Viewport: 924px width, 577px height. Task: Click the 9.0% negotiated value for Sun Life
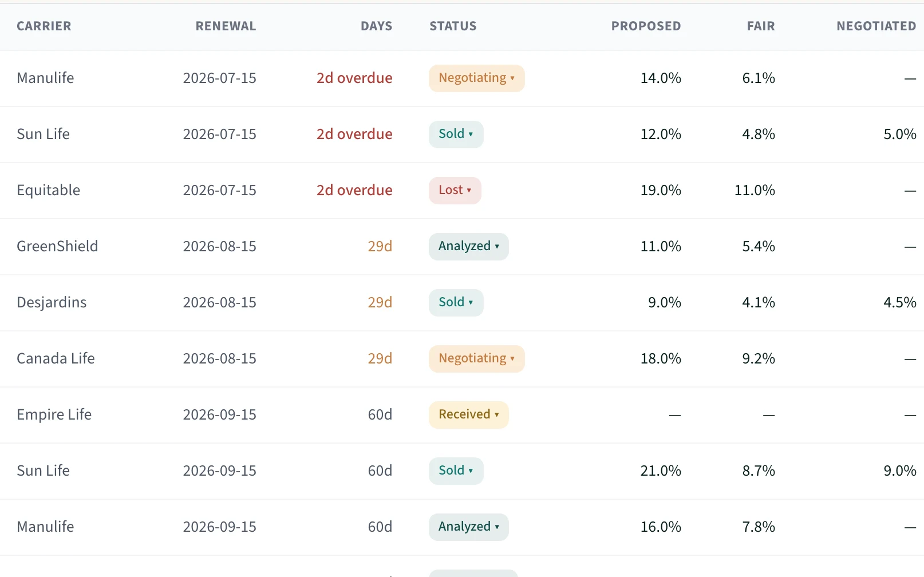pos(900,471)
